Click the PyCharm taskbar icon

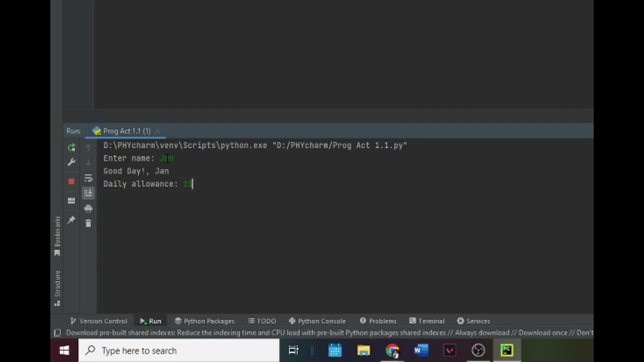click(x=507, y=350)
